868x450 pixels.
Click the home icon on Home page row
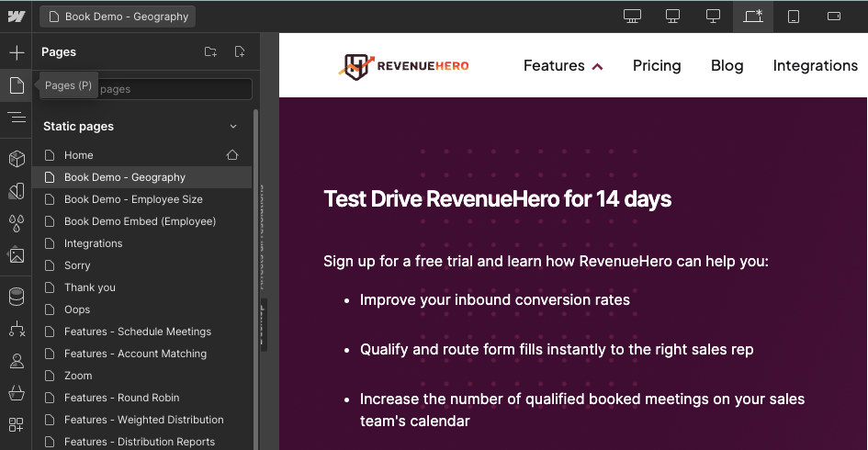(x=232, y=155)
